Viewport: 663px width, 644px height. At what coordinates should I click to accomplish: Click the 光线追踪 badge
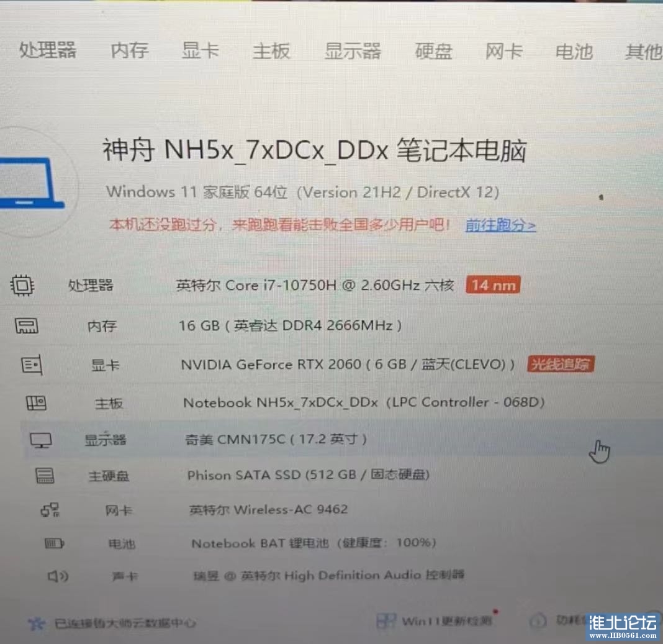(561, 364)
